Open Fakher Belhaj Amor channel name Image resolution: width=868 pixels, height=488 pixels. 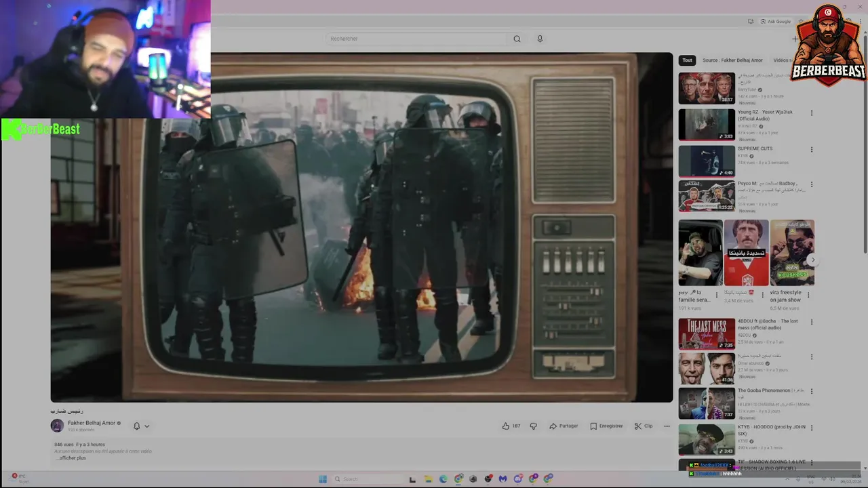(x=92, y=423)
